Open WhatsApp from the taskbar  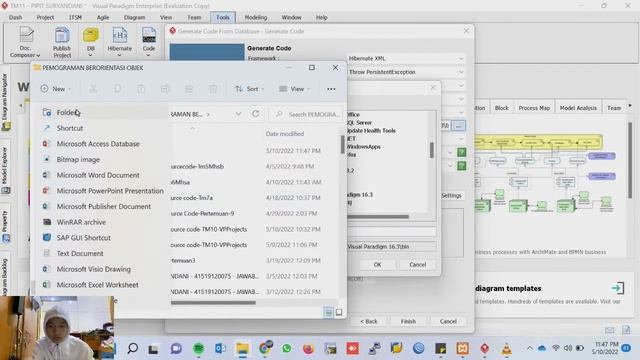pos(287,348)
